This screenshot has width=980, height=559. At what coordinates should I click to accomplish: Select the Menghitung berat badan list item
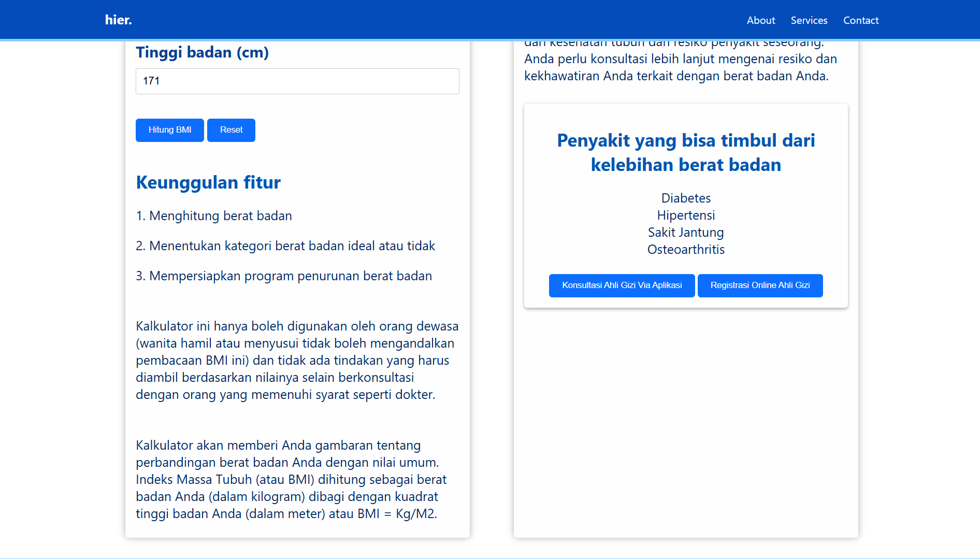tap(214, 216)
